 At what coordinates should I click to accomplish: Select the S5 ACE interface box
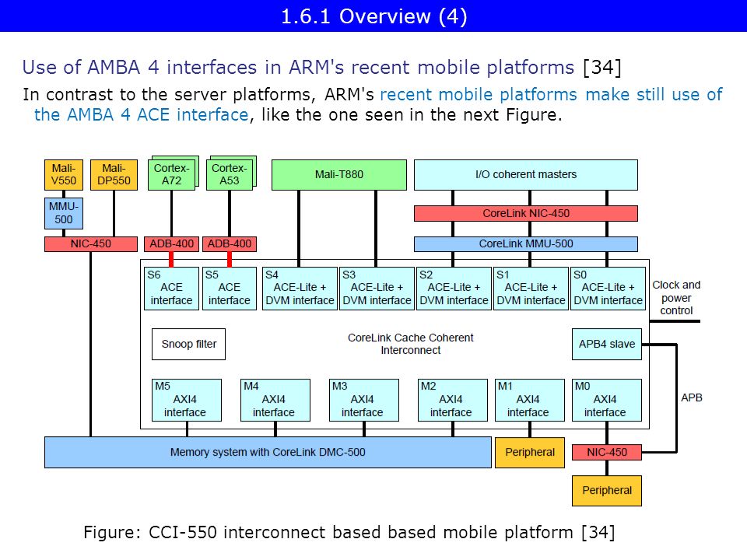tap(229, 289)
